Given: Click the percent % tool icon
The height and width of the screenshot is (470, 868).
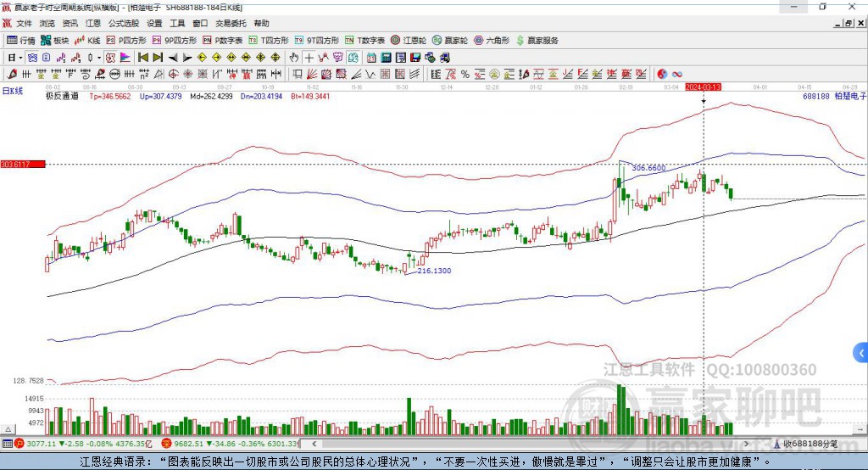Looking at the screenshot, I should click(465, 75).
